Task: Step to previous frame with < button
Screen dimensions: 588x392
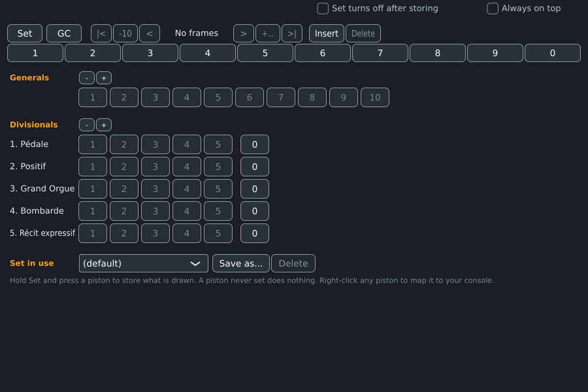Action: click(149, 33)
